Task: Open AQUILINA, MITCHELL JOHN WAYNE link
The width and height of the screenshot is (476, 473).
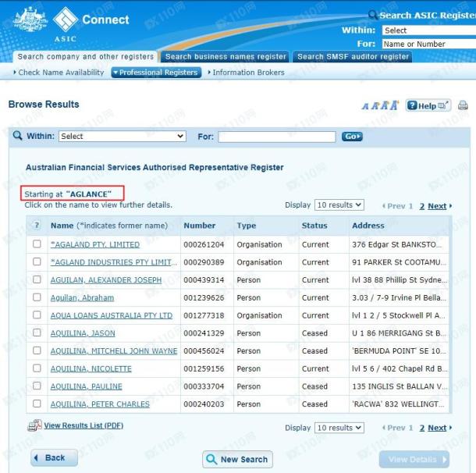Action: [x=114, y=351]
